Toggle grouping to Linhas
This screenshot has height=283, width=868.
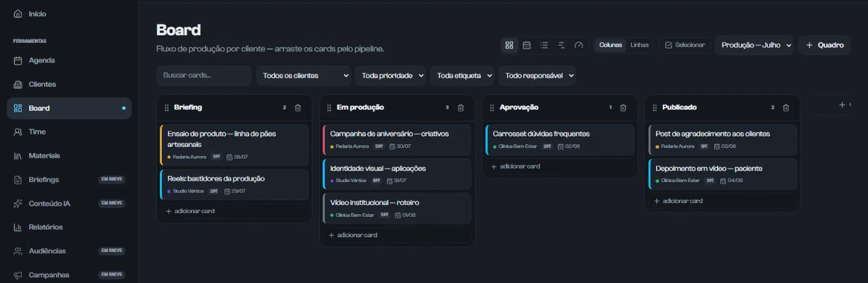coord(639,45)
